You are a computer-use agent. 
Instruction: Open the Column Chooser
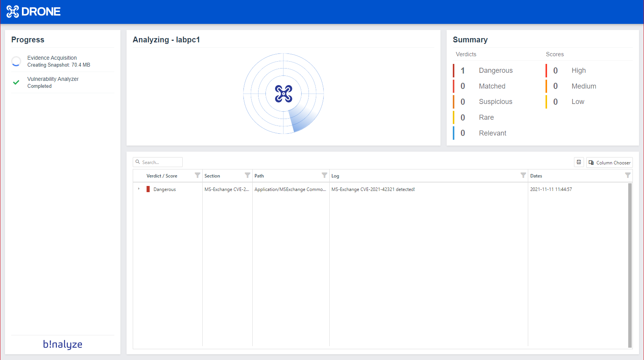tap(609, 162)
